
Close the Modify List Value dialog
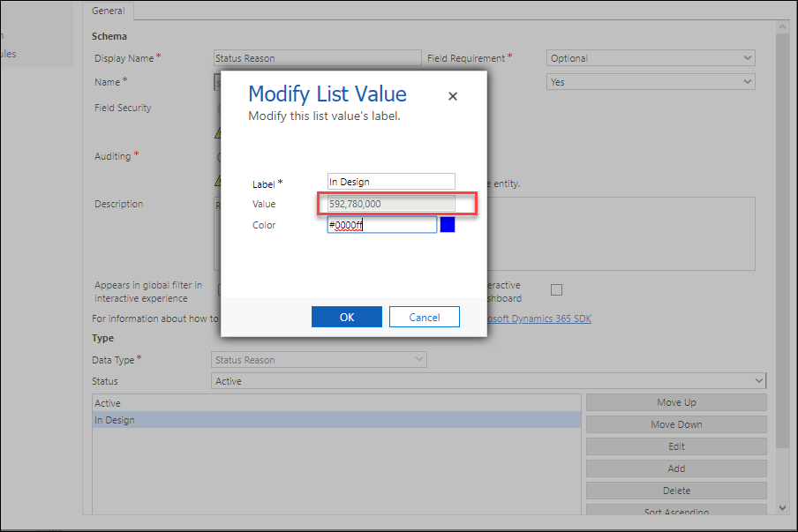(x=453, y=96)
